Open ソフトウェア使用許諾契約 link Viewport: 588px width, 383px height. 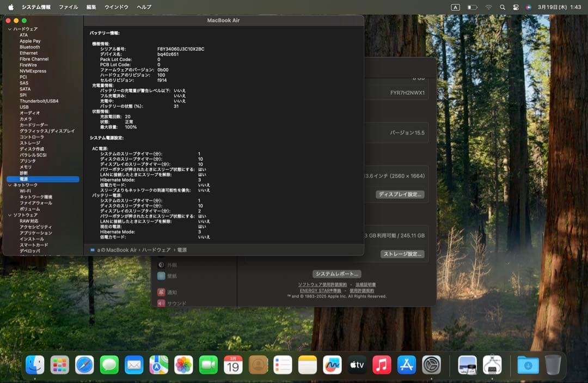tap(322, 285)
